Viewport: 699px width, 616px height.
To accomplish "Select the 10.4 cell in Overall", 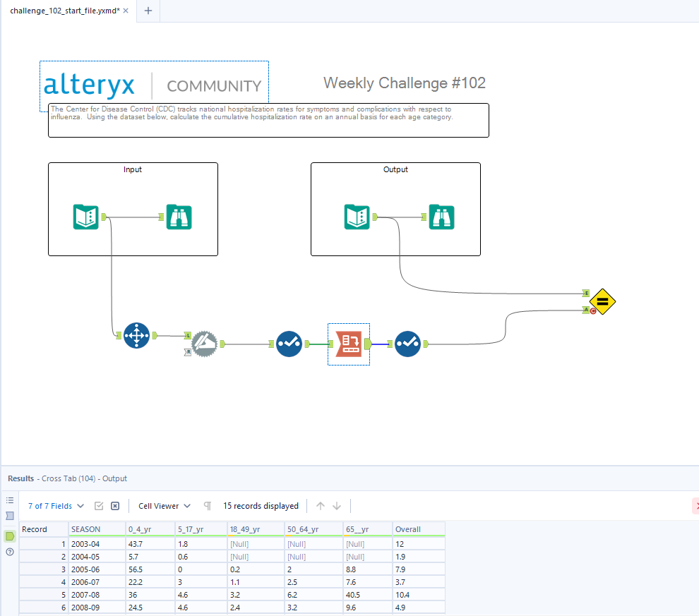I will (x=419, y=595).
